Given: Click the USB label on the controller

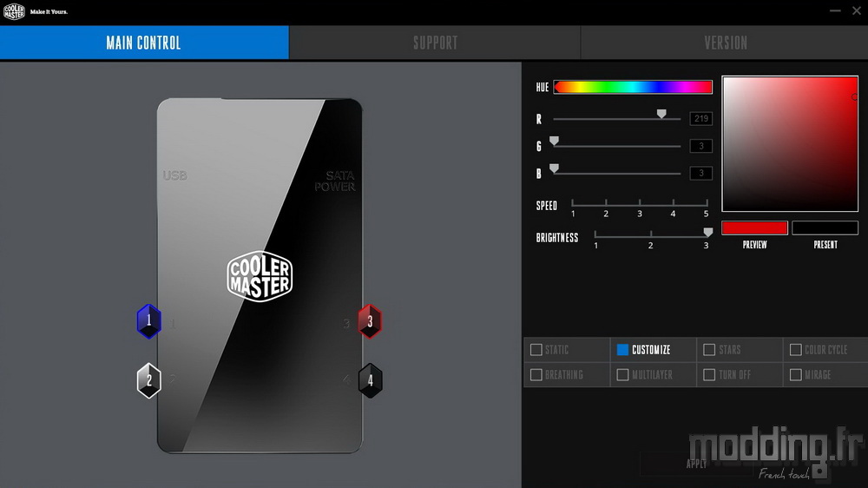Looking at the screenshot, I should (x=175, y=175).
